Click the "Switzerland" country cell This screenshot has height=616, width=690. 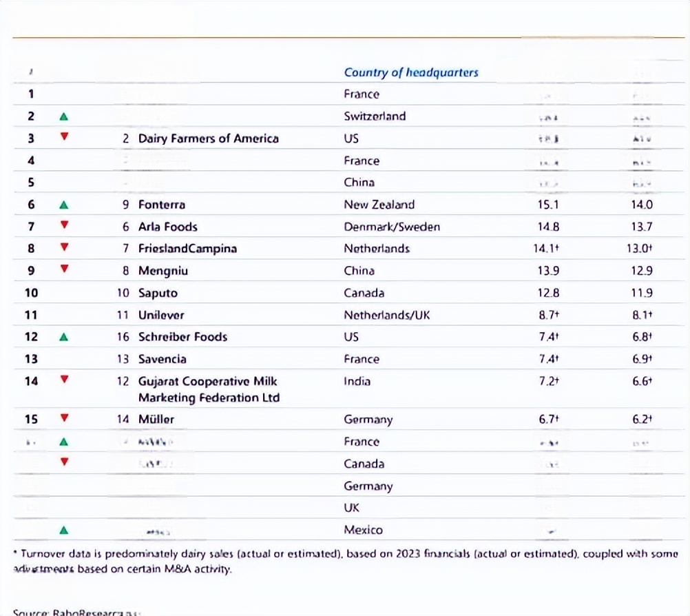pyautogui.click(x=375, y=116)
